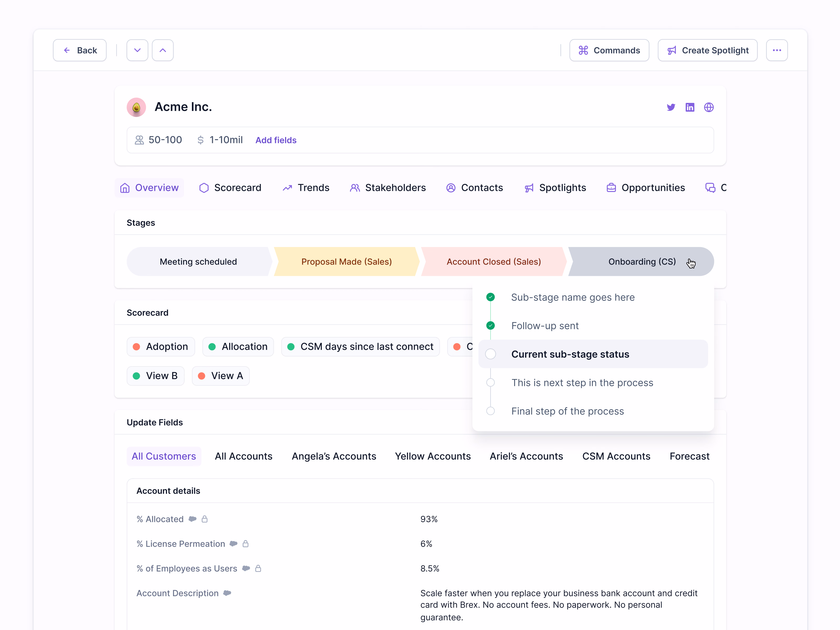Screen dimensions: 840x630
Task: Click cloud icon beside Account Description
Action: 227,593
